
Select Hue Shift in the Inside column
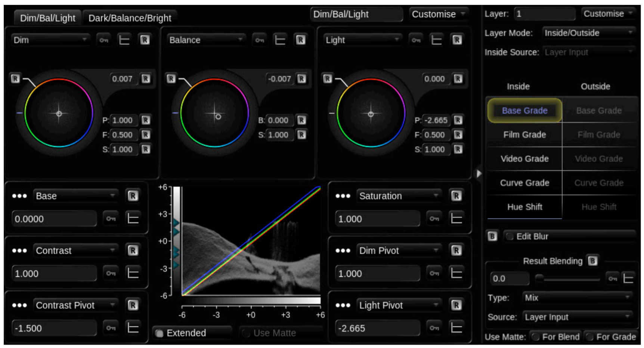[x=524, y=206]
